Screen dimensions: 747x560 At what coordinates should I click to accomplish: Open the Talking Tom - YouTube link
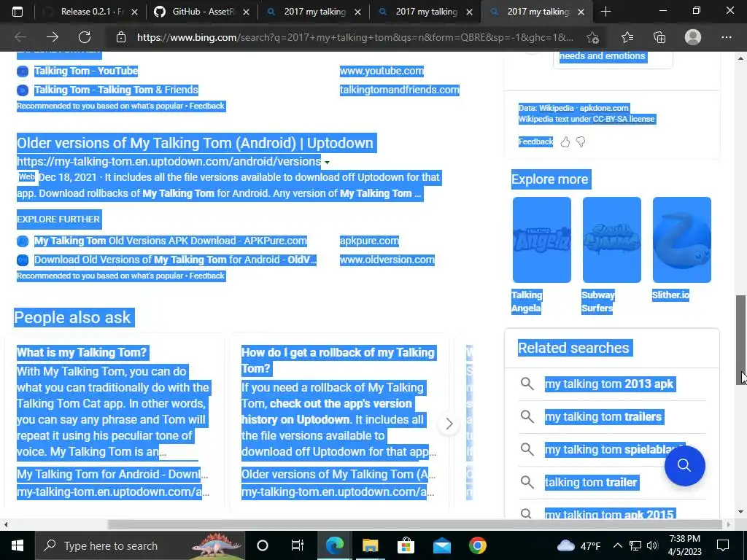(86, 71)
